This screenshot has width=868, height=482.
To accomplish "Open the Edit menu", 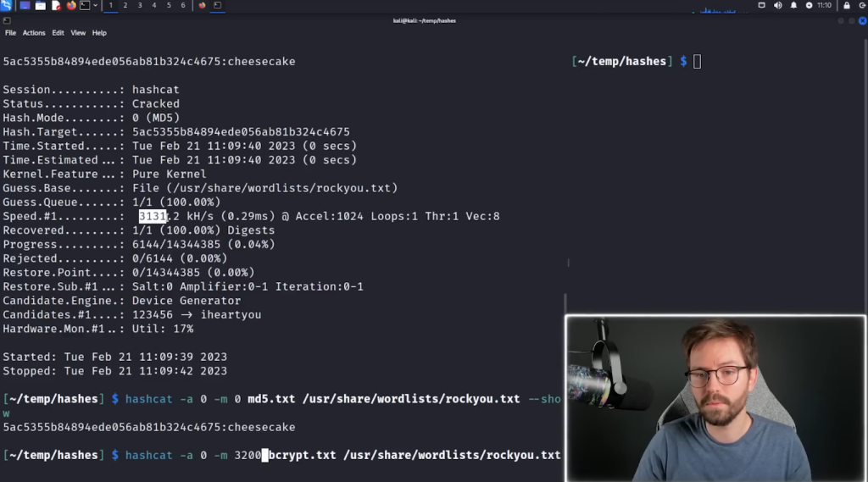I will tap(58, 33).
